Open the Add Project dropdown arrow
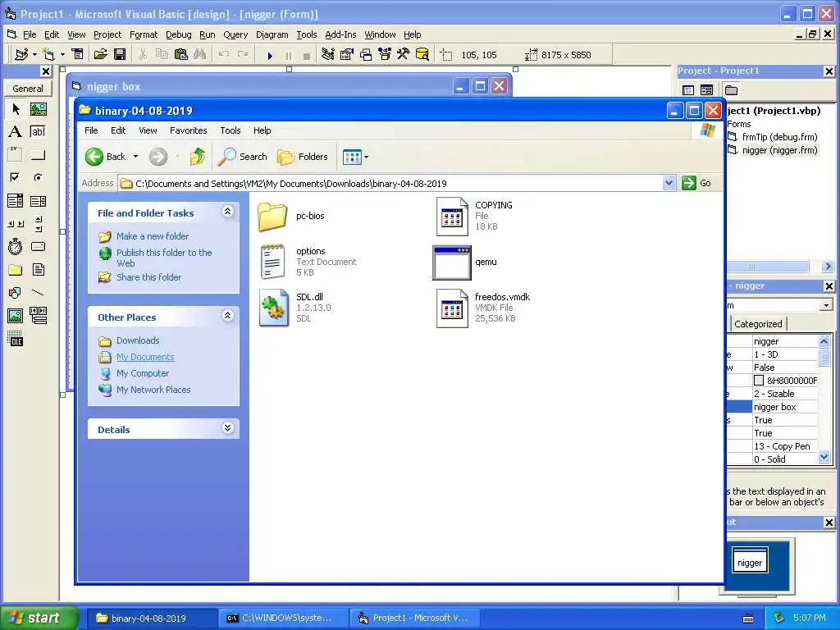This screenshot has width=840, height=630. (34, 55)
